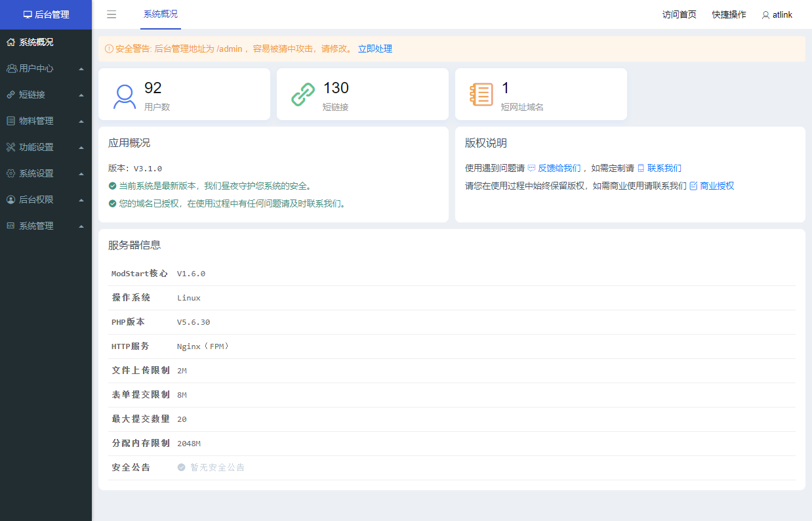The height and width of the screenshot is (521, 812).
Task: Click the 反馈给我们 link
Action: [x=559, y=168]
